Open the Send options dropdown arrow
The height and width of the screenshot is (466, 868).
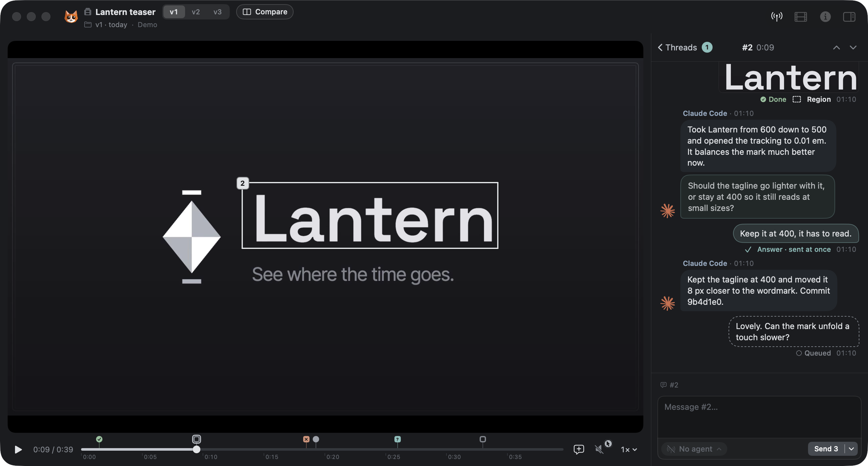851,449
